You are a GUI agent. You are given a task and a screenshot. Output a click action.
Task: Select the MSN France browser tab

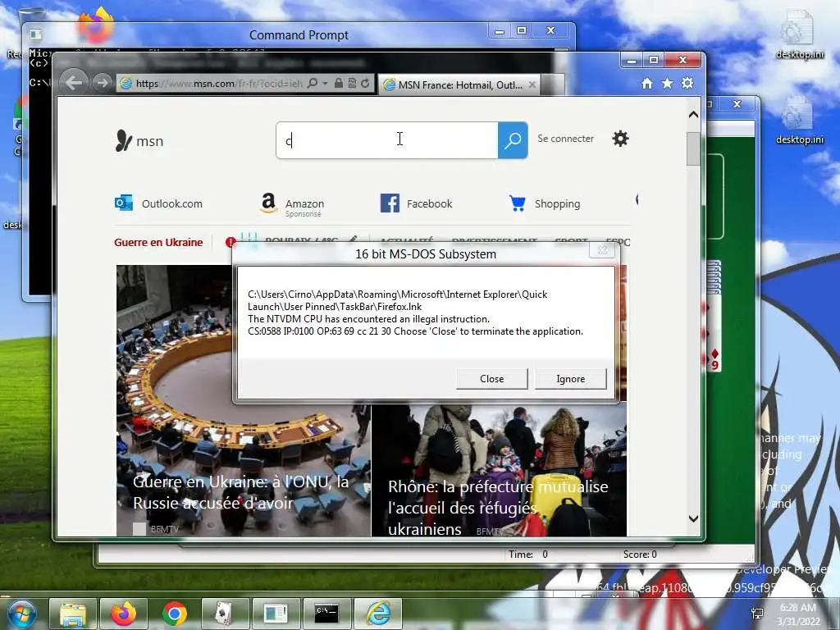click(459, 84)
